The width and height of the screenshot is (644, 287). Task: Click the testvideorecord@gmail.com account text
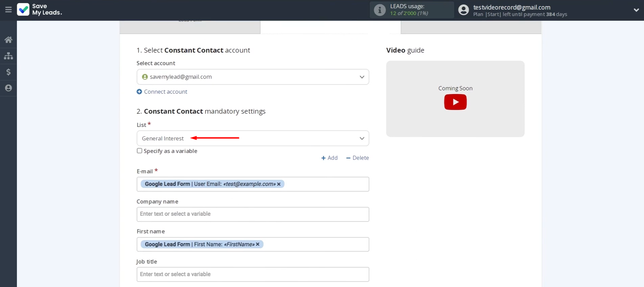click(x=511, y=7)
